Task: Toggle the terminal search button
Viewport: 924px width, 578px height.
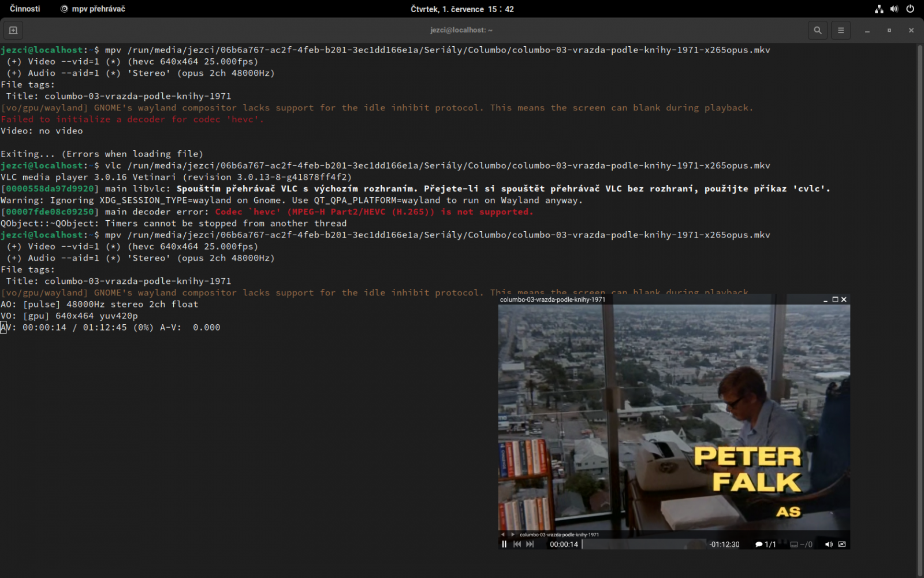Action: point(818,30)
